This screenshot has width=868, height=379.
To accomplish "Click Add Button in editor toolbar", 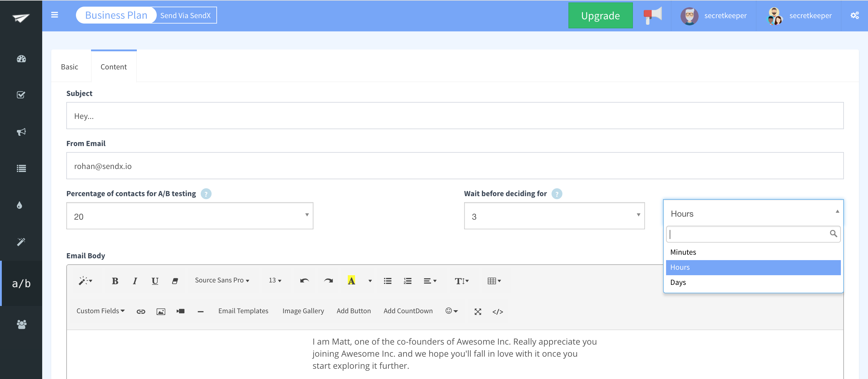I will [x=354, y=311].
